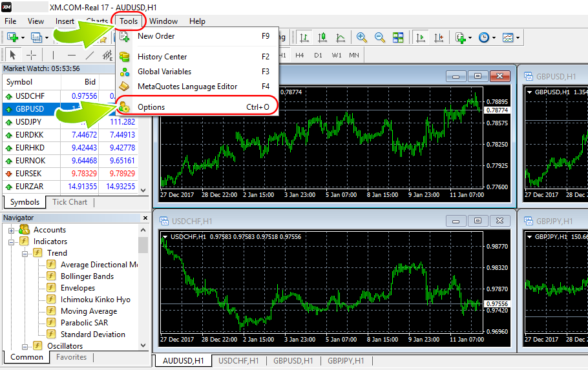Select the Line Chart toolbar icon
This screenshot has height=370, width=588.
340,37
